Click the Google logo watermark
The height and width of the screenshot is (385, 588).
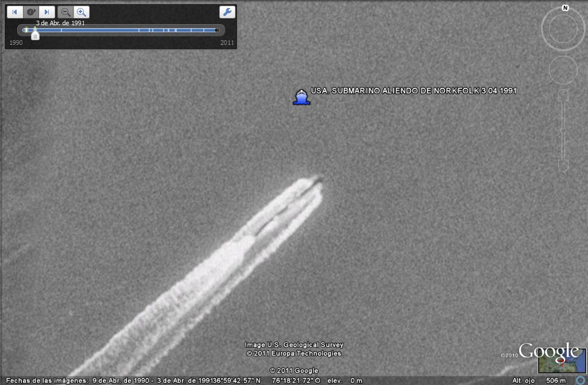pos(548,351)
